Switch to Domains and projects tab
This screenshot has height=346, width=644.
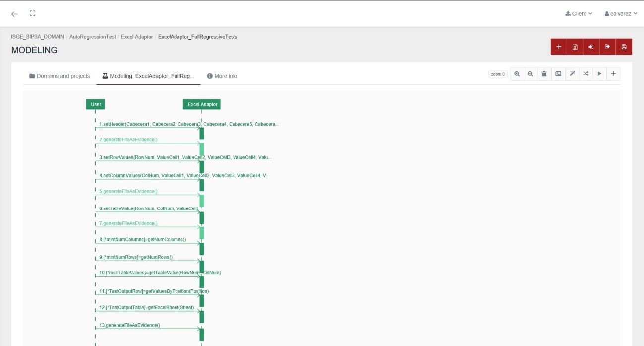point(59,76)
